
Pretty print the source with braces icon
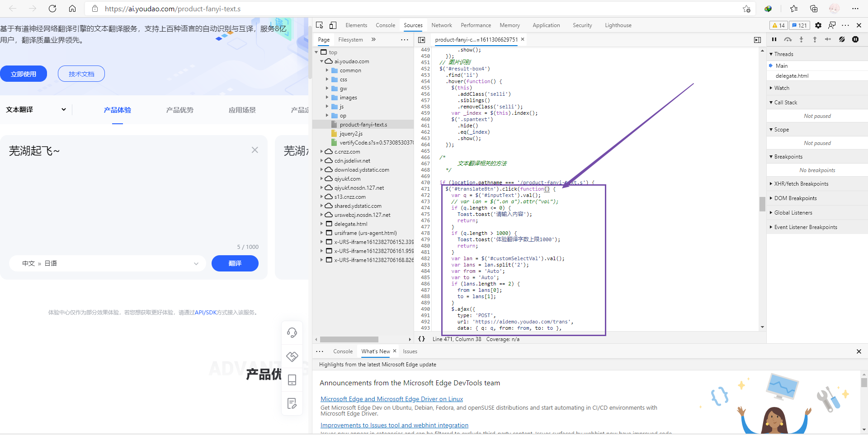pos(421,339)
